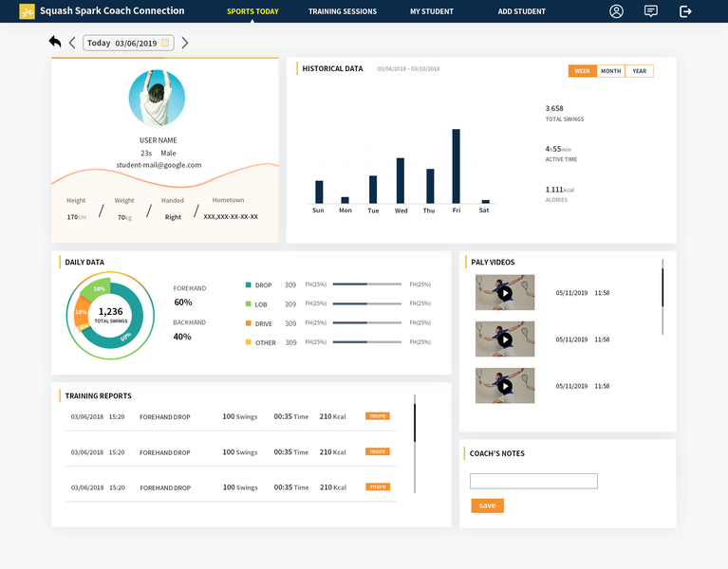Click the 170cm height value
Viewport: 728px width, 569px height.
(x=77, y=217)
